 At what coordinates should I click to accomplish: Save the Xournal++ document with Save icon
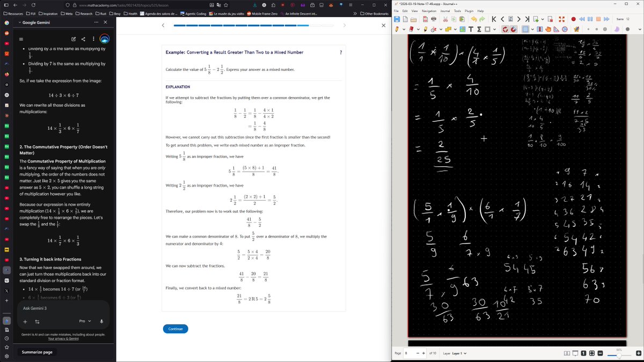[x=397, y=19]
